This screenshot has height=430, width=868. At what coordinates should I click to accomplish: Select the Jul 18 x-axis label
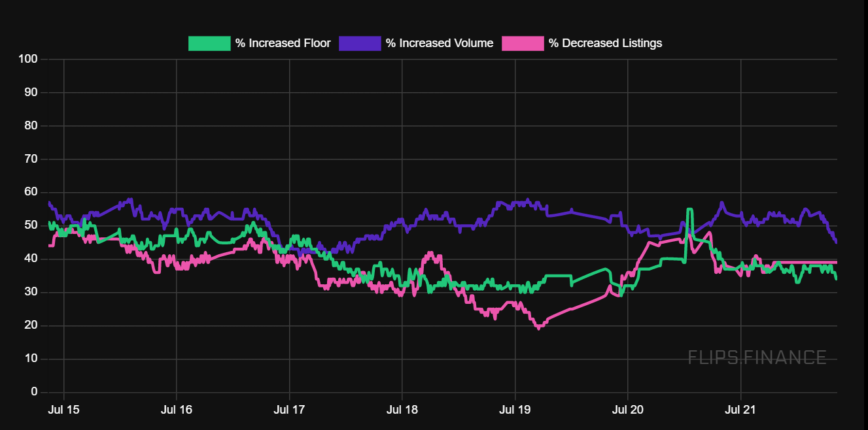click(402, 410)
